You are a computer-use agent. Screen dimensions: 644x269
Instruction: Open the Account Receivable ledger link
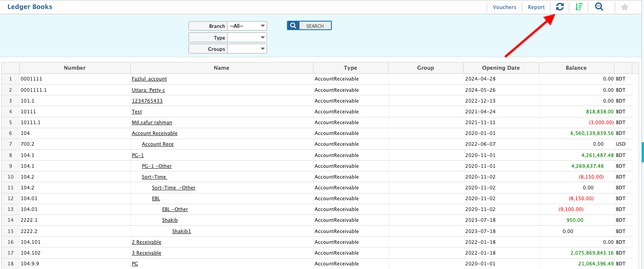click(x=154, y=133)
